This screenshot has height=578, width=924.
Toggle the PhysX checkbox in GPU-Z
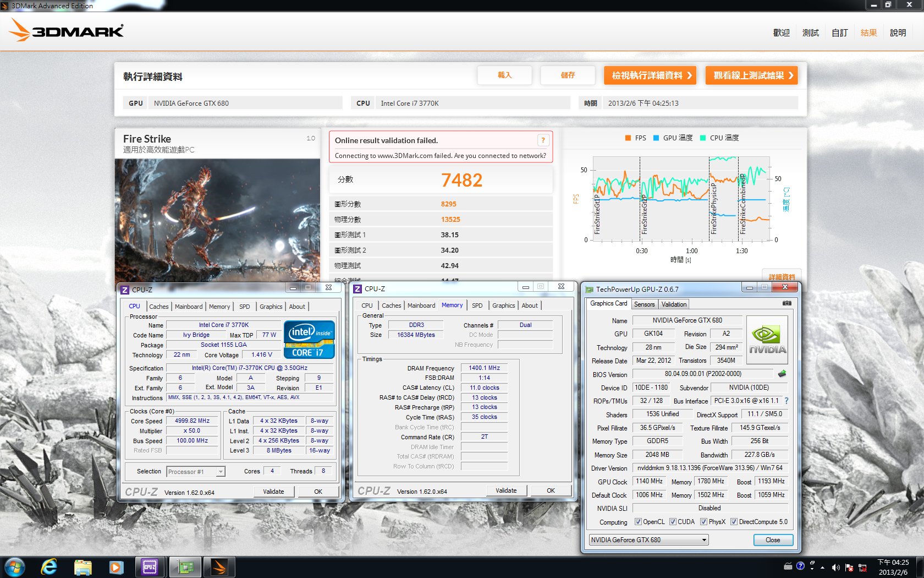click(x=703, y=522)
